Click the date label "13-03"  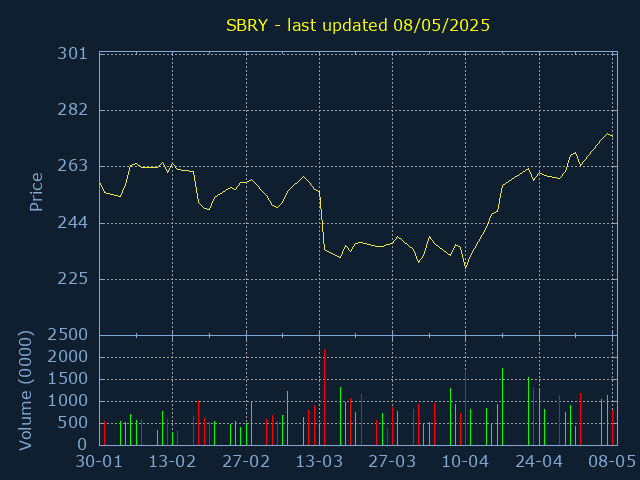click(x=319, y=462)
